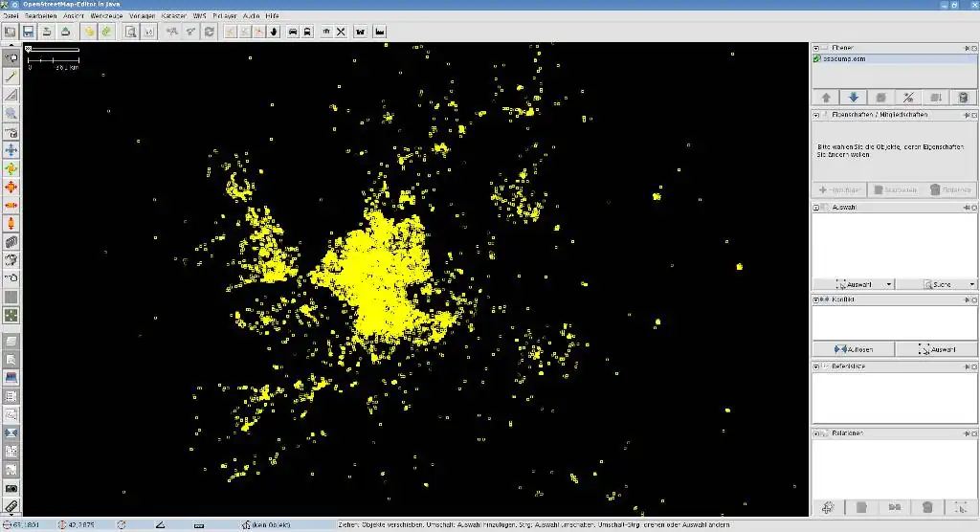This screenshot has width=980, height=532.
Task: Open the Hilfe menu
Action: [273, 16]
